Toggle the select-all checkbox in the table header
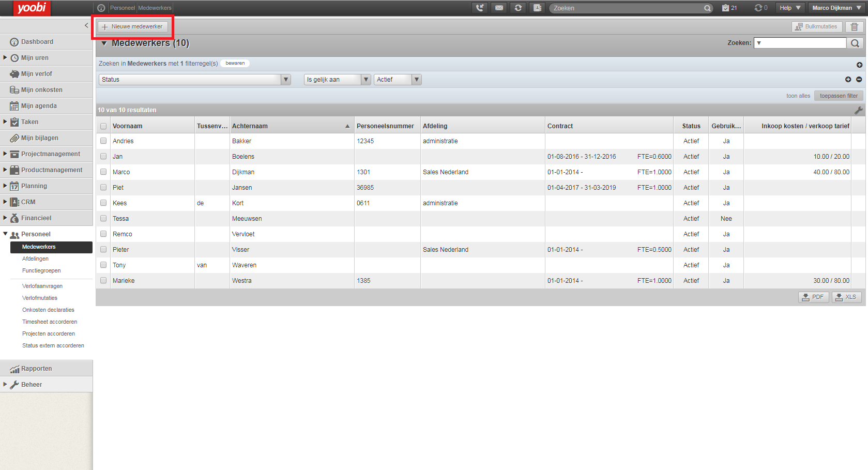 coord(103,126)
